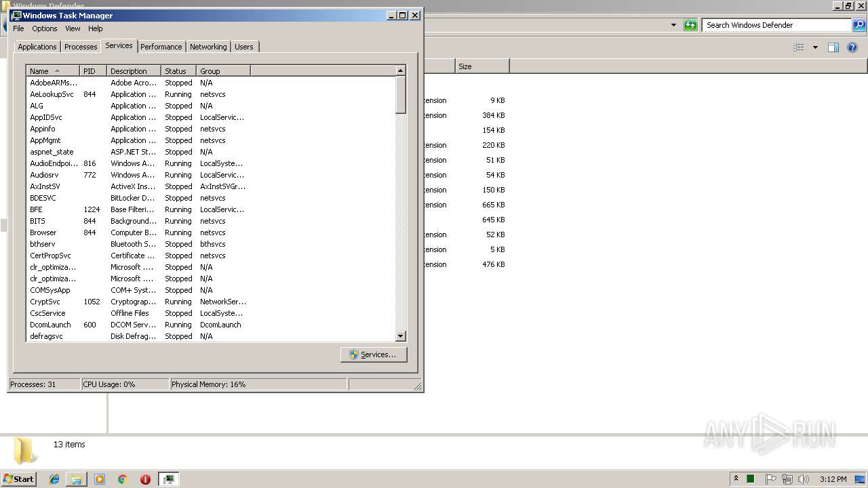Sort services by PID column
The image size is (868, 488).
[93, 71]
